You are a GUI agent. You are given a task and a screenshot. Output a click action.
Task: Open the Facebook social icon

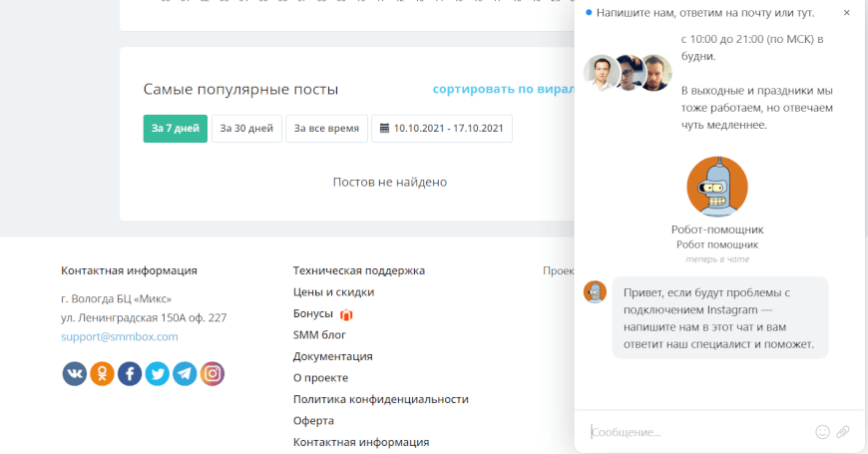click(130, 374)
